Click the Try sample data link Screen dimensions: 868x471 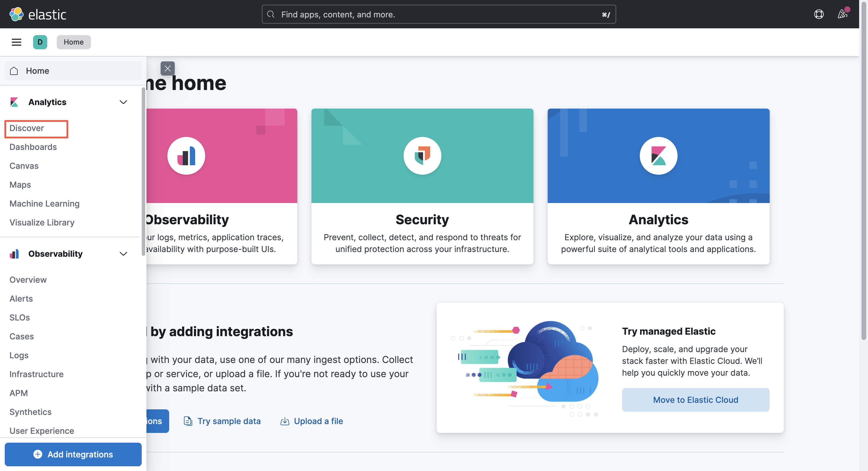[229, 421]
